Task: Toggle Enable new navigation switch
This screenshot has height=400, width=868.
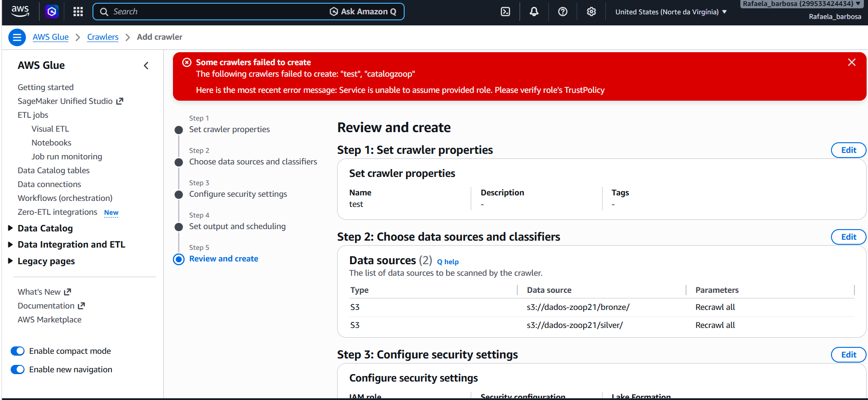Action: click(x=18, y=370)
